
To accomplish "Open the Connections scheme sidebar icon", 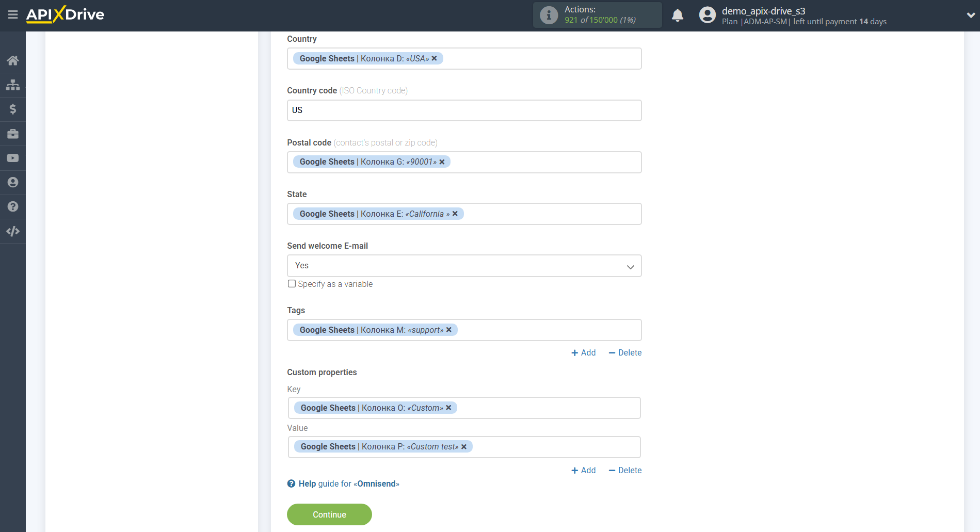I will click(x=13, y=85).
